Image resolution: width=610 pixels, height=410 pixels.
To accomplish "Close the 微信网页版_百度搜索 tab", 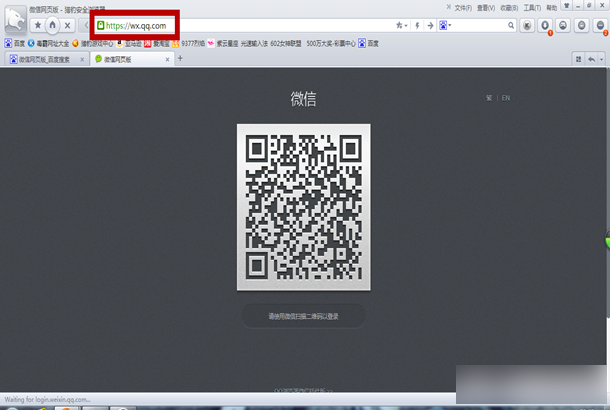I will 82,60.
